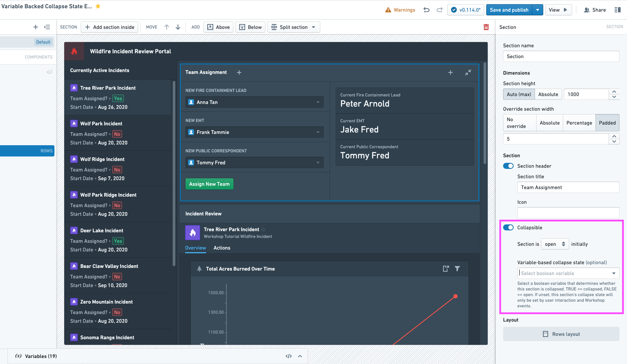
Task: Click Section name input field
Action: [x=561, y=56]
